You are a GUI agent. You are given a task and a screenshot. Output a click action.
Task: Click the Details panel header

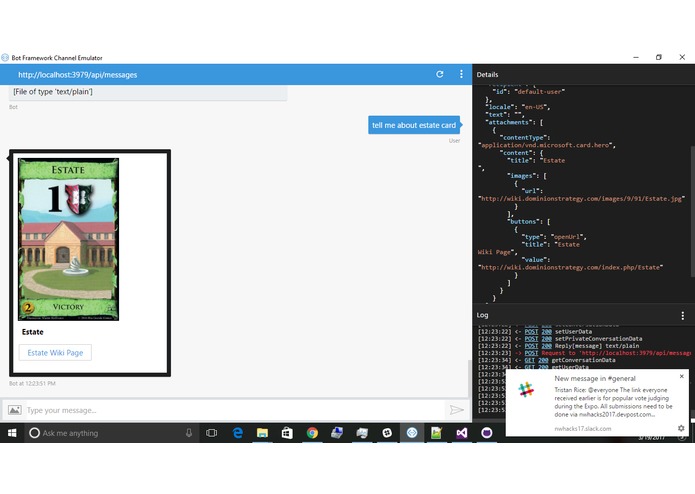[x=487, y=74]
